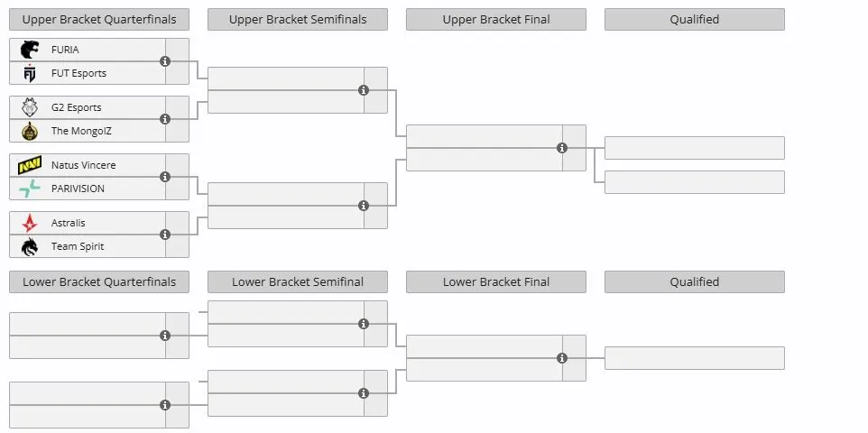Click the Upper Bracket Quarterfinals header
868x433 pixels.
point(99,19)
